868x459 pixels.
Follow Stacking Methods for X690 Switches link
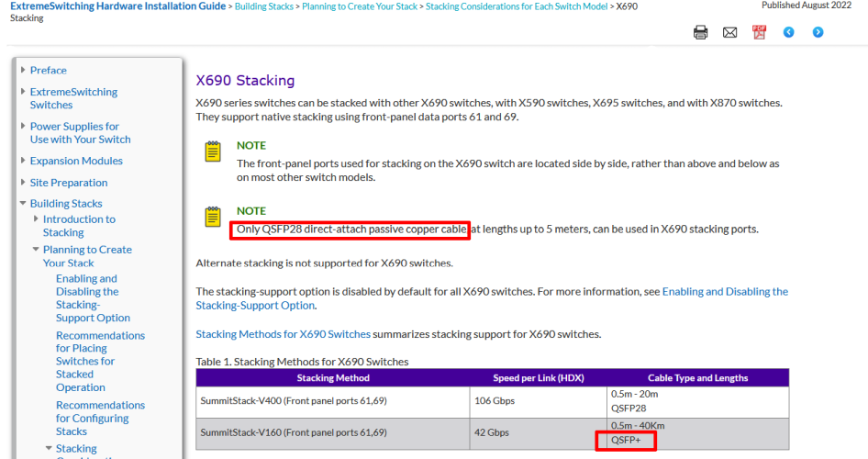pos(283,334)
